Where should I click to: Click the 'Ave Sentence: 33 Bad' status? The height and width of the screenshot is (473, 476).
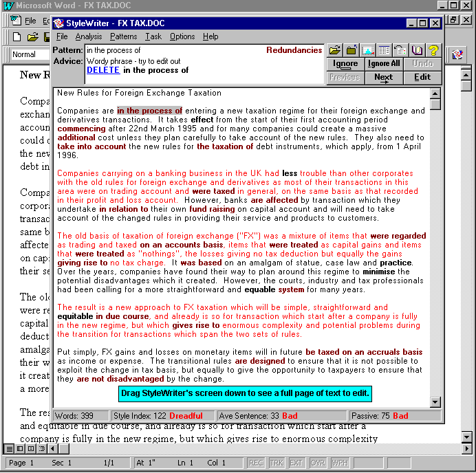click(282, 416)
